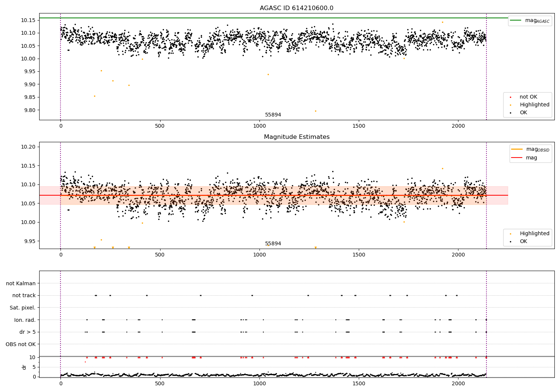Click the '10' tick on the dr axis
Viewport: 560px width, 392px height.
pyautogui.click(x=32, y=357)
